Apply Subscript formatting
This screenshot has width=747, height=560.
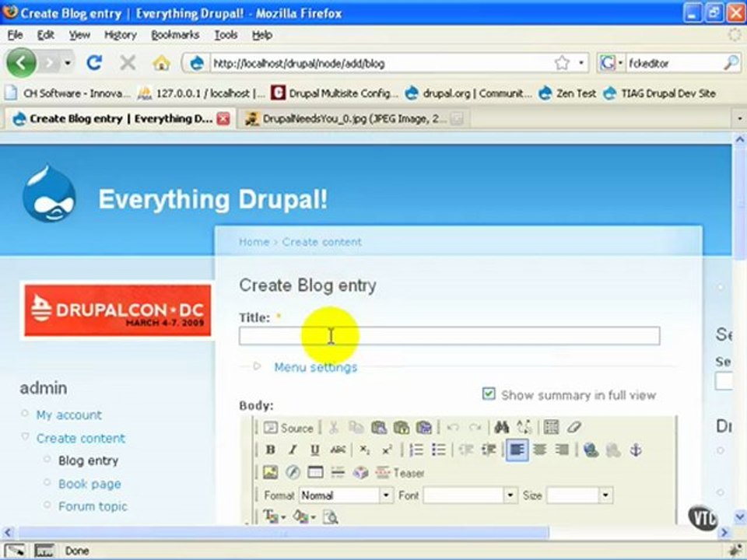(365, 450)
